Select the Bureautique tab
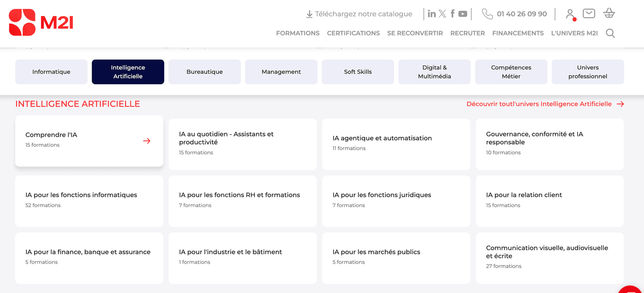The height and width of the screenshot is (293, 644). [x=204, y=72]
